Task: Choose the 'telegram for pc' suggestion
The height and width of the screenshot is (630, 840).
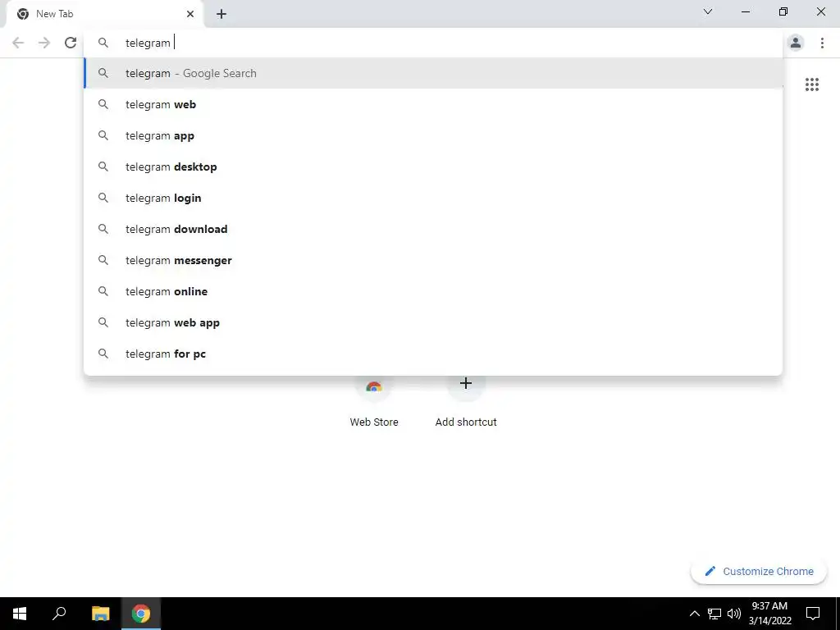Action: [x=433, y=354]
